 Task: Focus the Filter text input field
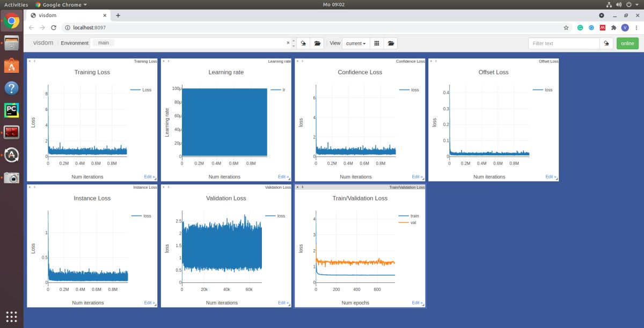pyautogui.click(x=563, y=43)
